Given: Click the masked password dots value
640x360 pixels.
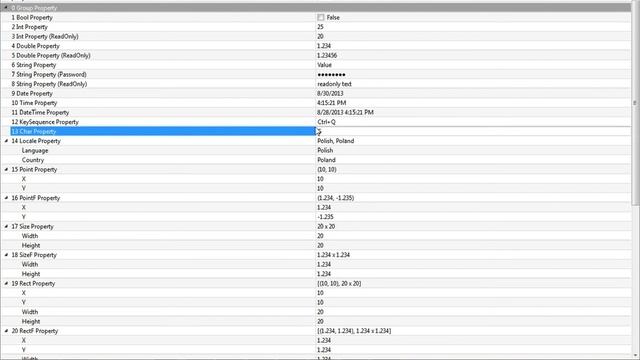Looking at the screenshot, I should pyautogui.click(x=331, y=75).
